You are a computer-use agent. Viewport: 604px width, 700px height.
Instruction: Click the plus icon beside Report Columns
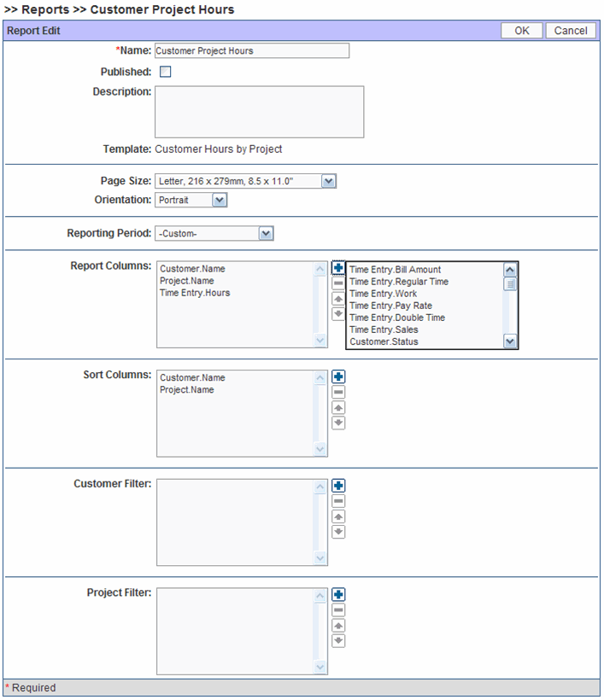tap(338, 268)
